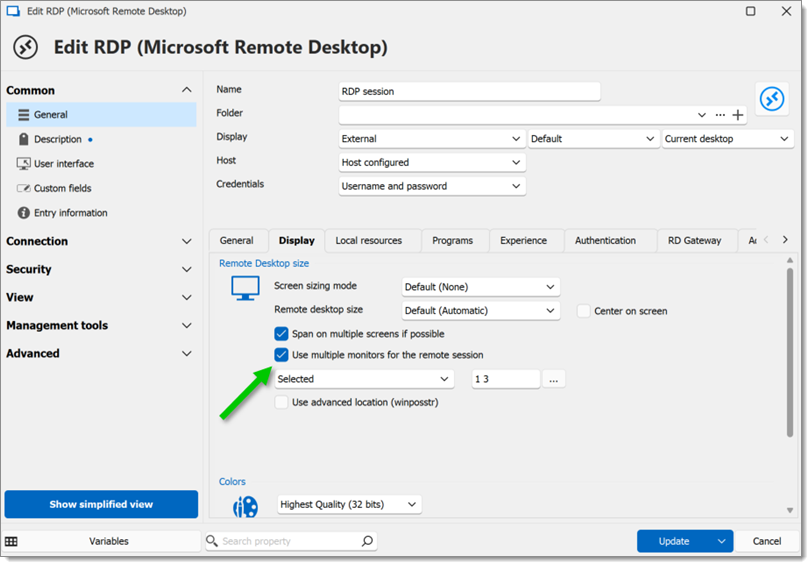812x567 pixels.
Task: Select Entry information in the sidebar
Action: pyautogui.click(x=102, y=213)
